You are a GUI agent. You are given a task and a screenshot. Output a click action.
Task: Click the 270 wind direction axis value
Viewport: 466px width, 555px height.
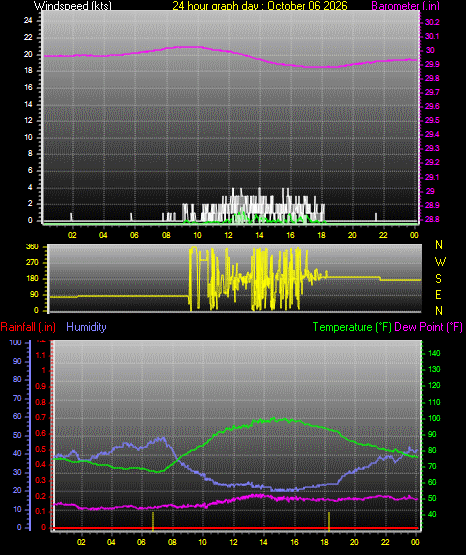point(32,263)
